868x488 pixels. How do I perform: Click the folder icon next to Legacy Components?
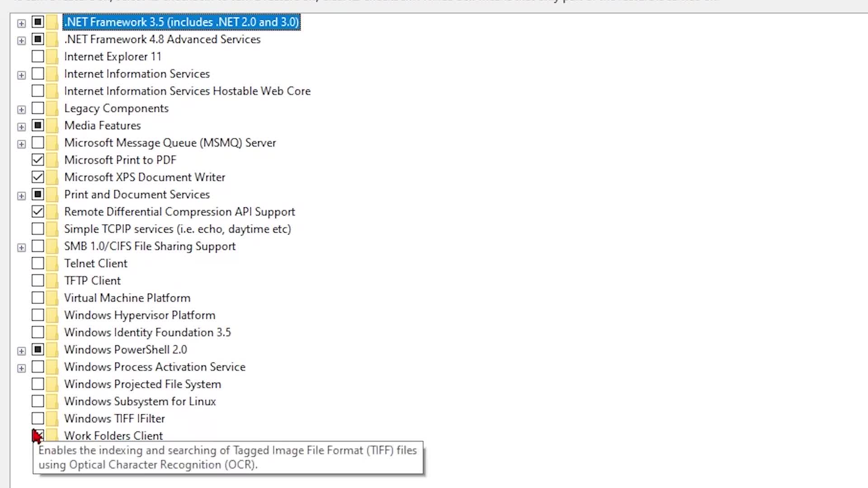click(x=52, y=108)
